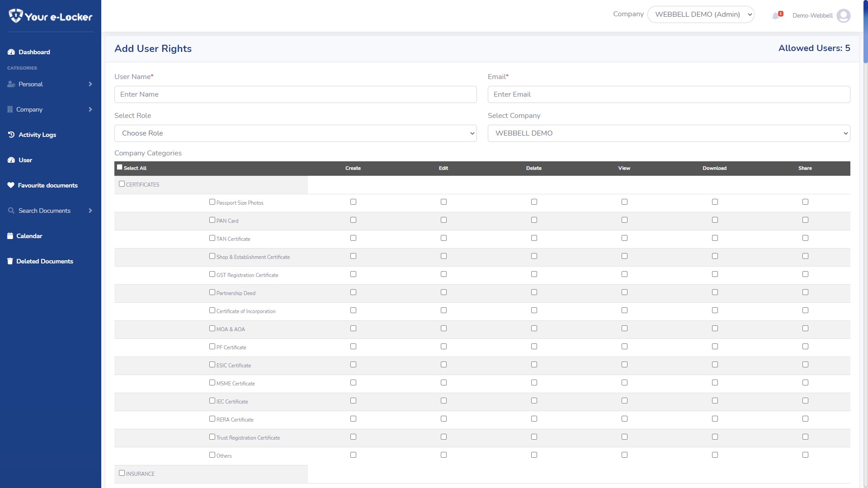This screenshot has width=868, height=488.
Task: Open top Company switcher WEBBELL DEMO (Admin)
Action: pos(700,14)
